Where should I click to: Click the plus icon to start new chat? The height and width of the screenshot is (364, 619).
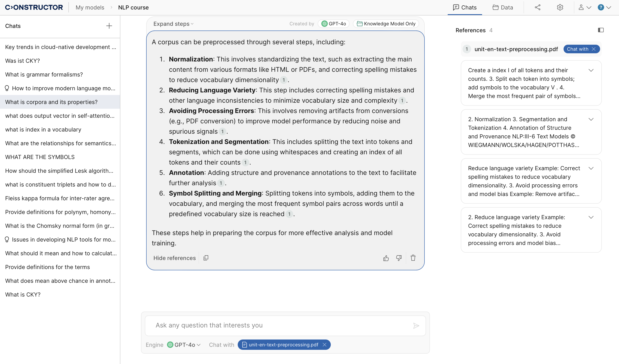(x=109, y=26)
